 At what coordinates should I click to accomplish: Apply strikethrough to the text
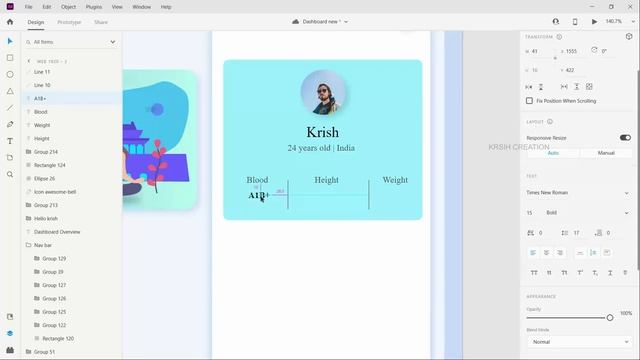[625, 273]
